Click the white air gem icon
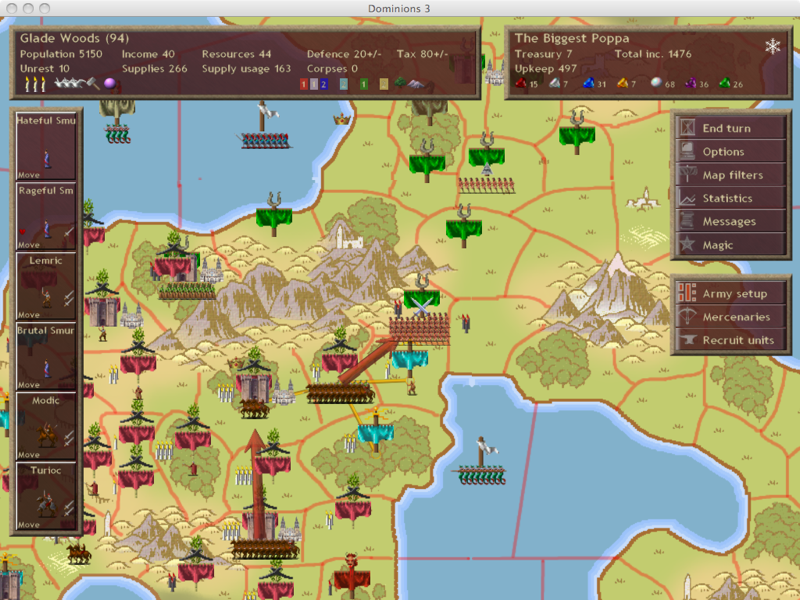The image size is (800, 600). pyautogui.click(x=555, y=83)
